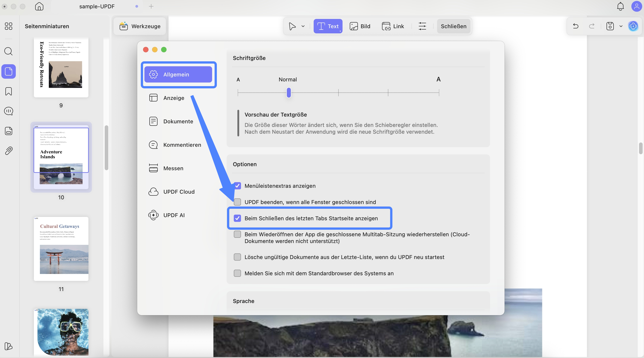Enable UPDF beenden wenn alle Fenster geschlossen
This screenshot has height=358, width=644.
point(237,202)
